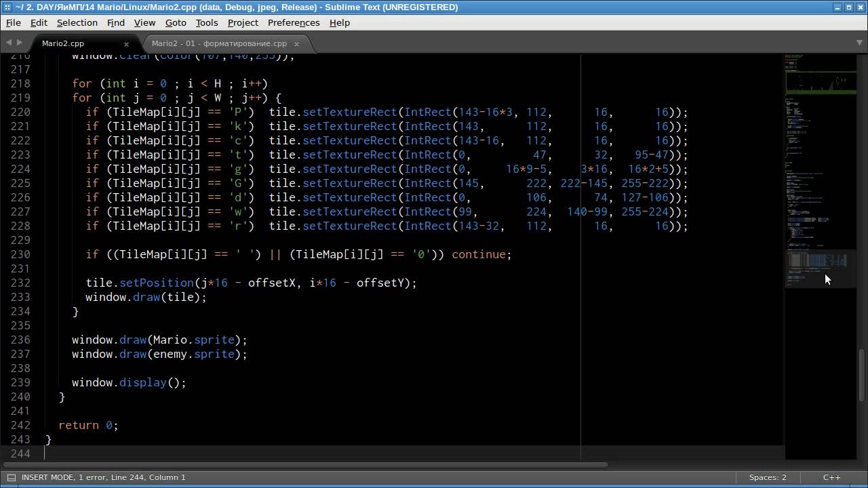Click the 'P' character literal on line 220
This screenshot has height=488, width=868.
[238, 112]
